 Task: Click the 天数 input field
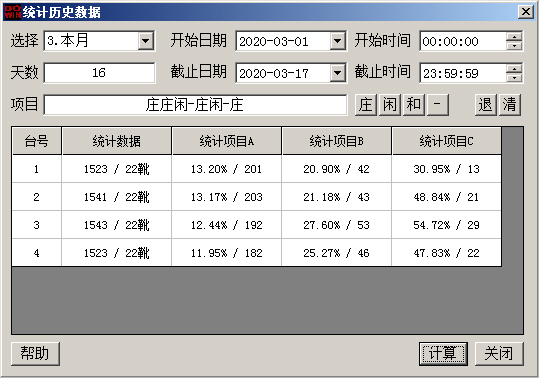pos(99,73)
